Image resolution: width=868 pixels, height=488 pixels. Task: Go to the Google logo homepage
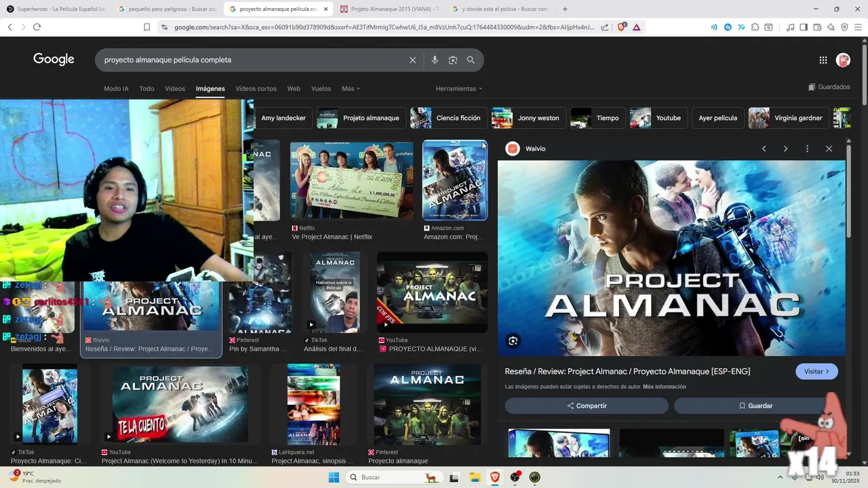click(x=54, y=60)
